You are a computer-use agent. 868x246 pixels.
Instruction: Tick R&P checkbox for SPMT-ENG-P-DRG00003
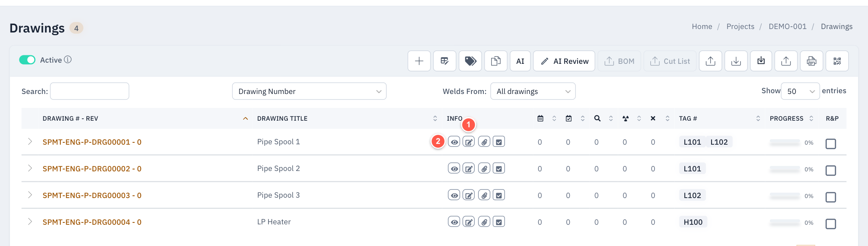tap(831, 197)
